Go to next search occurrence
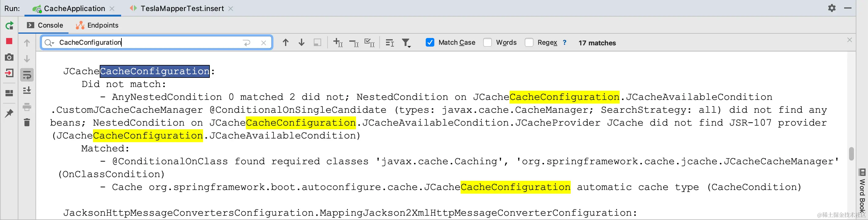Image resolution: width=868 pixels, height=220 pixels. (x=302, y=43)
